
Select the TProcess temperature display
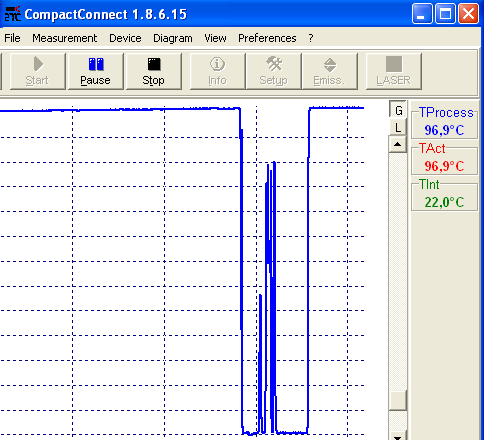[445, 122]
